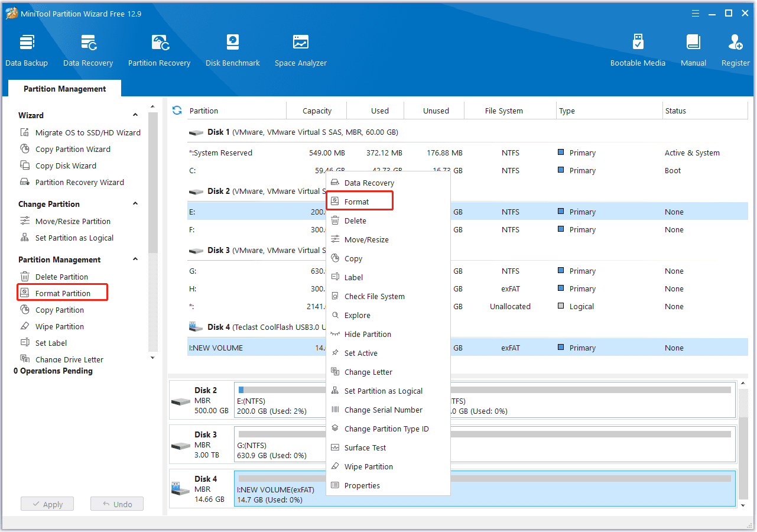
Task: Sort by the File System column header
Action: (x=511, y=111)
